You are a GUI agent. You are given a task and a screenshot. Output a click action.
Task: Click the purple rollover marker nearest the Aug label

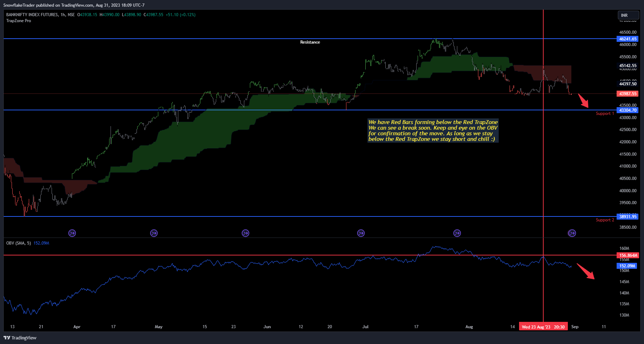point(457,233)
